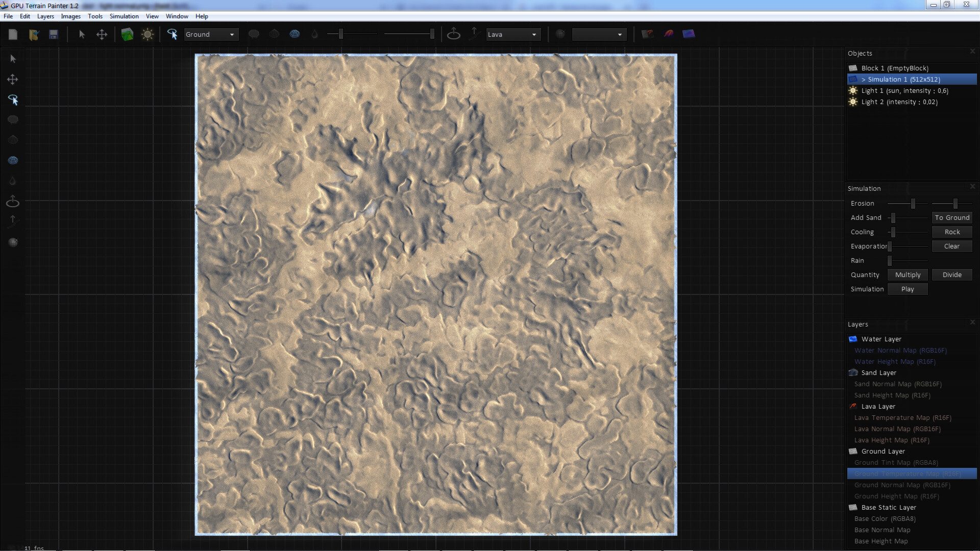Hide the Water Layer visibility icon
Image resolution: width=980 pixels, height=551 pixels.
(853, 339)
